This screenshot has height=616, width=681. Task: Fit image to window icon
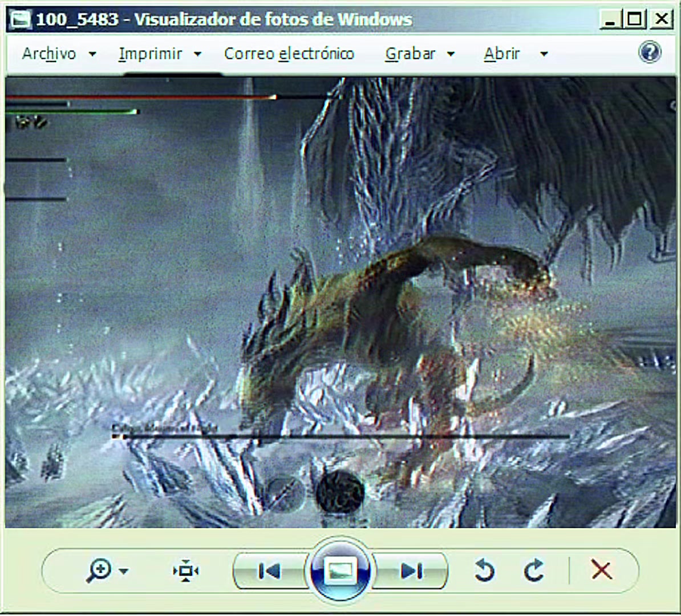(186, 571)
